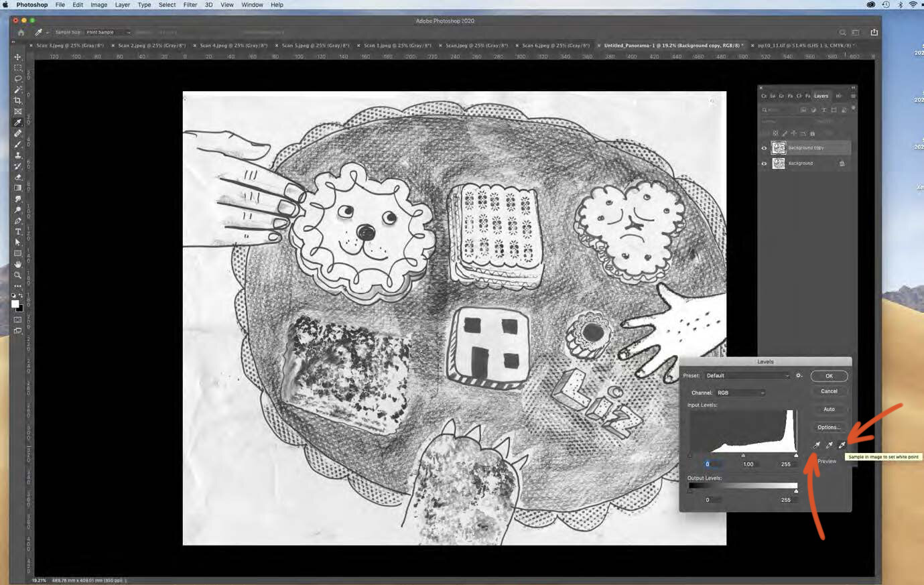Open the eyedropper tool preset picker arrow
Viewport: 924px width, 585px height.
(x=48, y=32)
